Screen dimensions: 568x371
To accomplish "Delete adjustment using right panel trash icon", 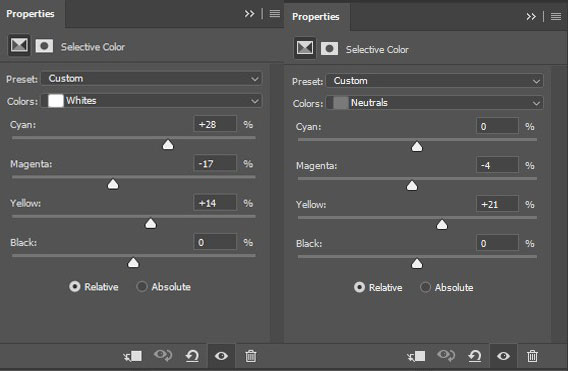I will pos(532,356).
